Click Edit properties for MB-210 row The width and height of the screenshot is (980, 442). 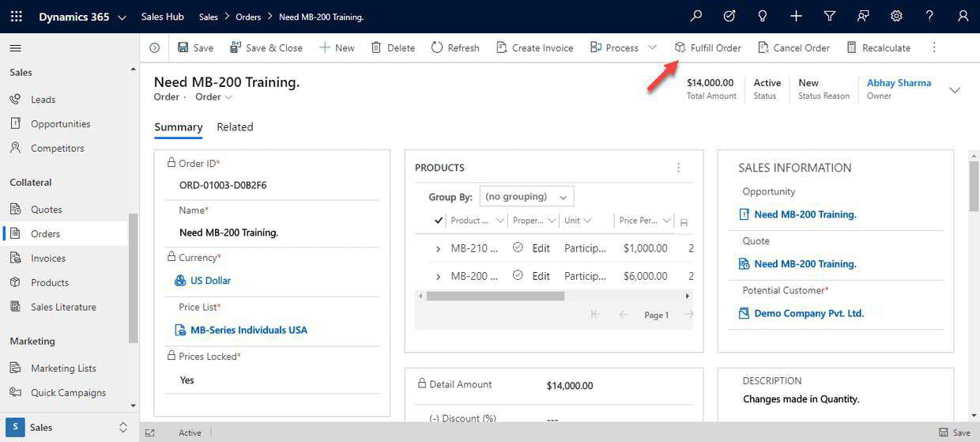point(541,248)
